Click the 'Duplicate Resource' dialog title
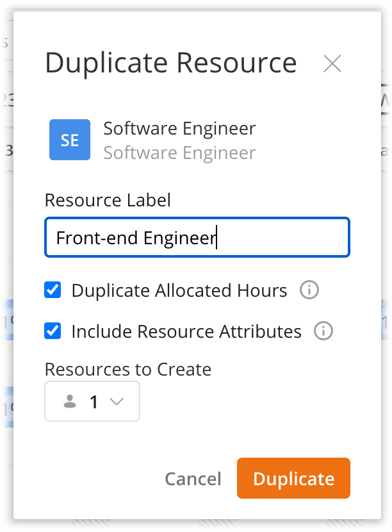Viewport: 392px width, 532px height. click(170, 63)
